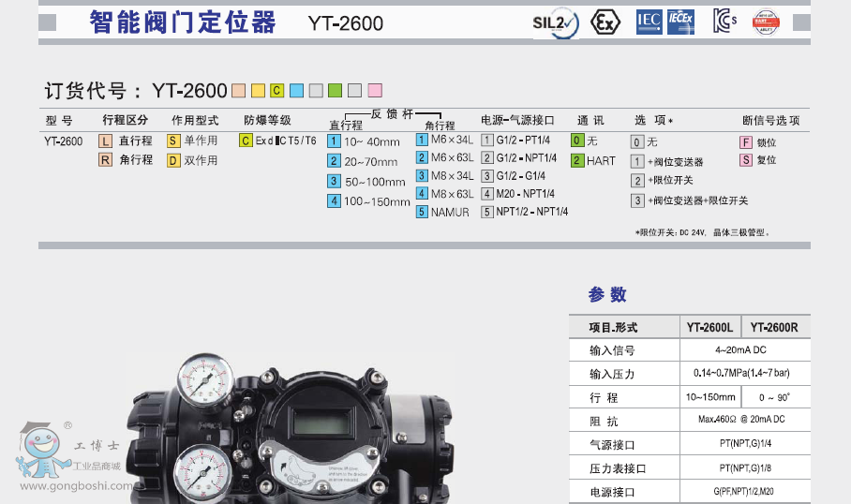Click the 4~20mA DC input signal value

coord(740,350)
